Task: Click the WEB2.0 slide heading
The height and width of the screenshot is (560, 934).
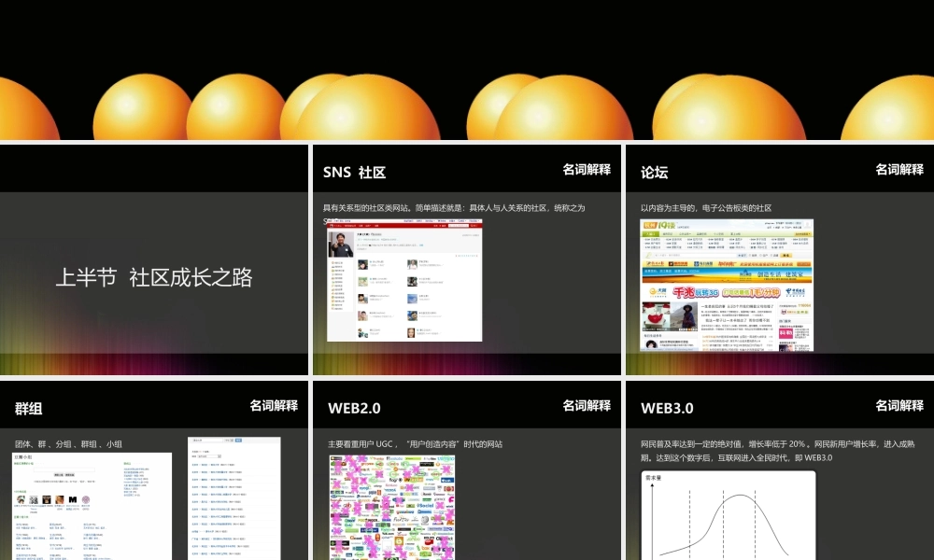Action: (x=354, y=409)
